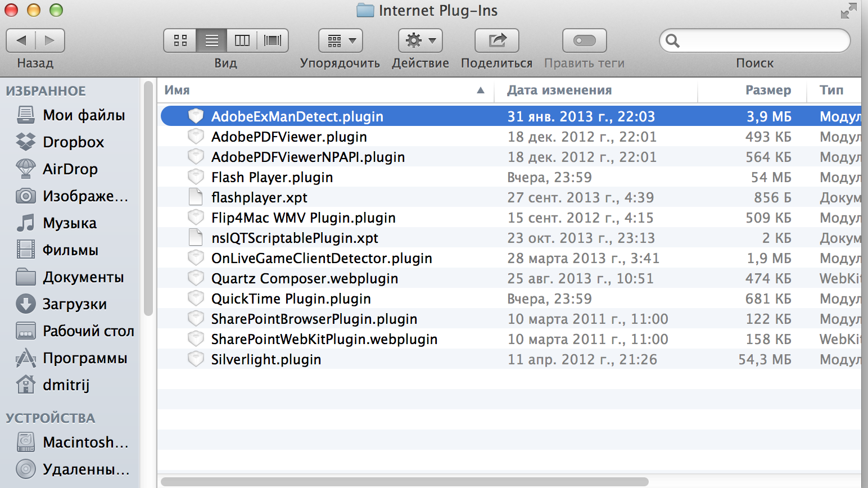Select Quartz Composer.webplugin file
868x488 pixels.
[509, 278]
